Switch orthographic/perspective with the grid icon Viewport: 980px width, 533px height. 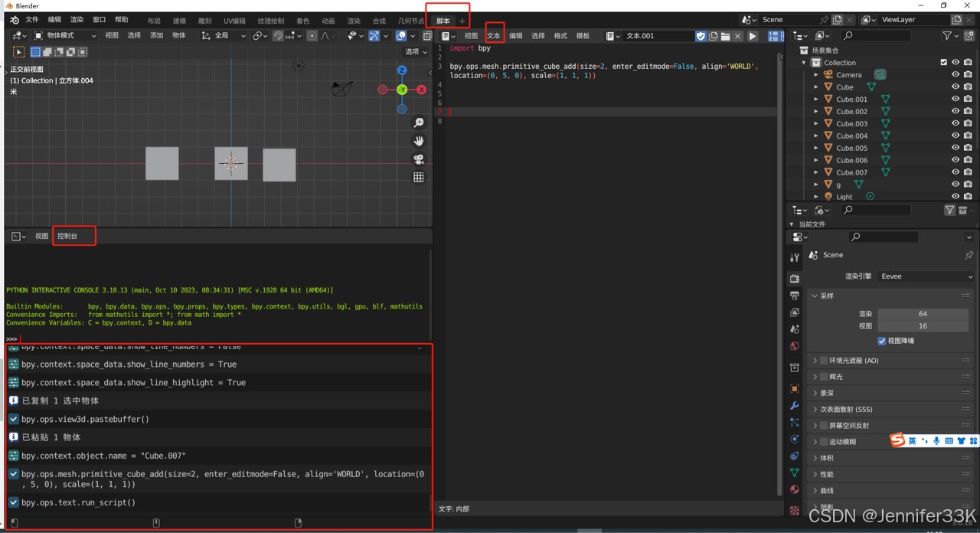point(419,177)
